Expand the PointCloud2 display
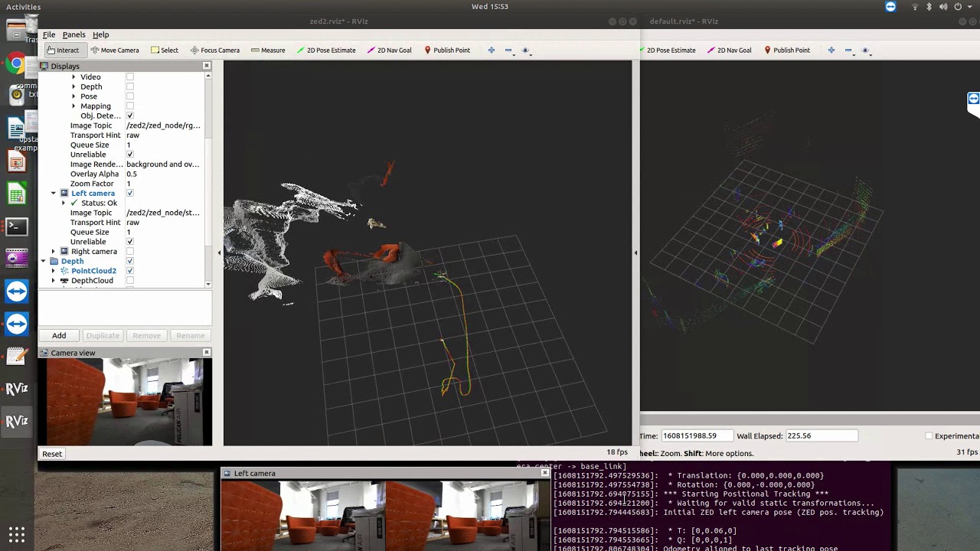Image resolution: width=980 pixels, height=551 pixels. point(54,271)
